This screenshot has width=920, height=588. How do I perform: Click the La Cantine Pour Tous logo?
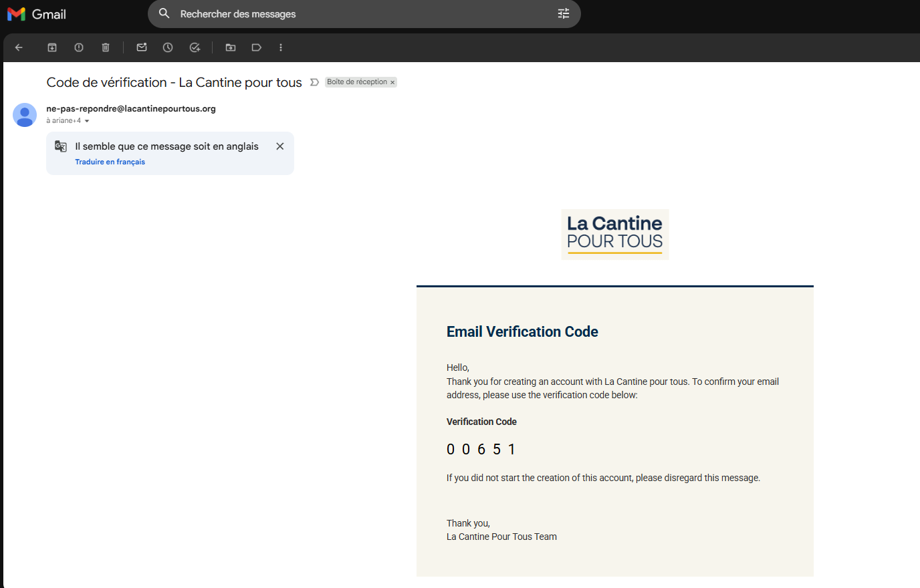pyautogui.click(x=615, y=235)
